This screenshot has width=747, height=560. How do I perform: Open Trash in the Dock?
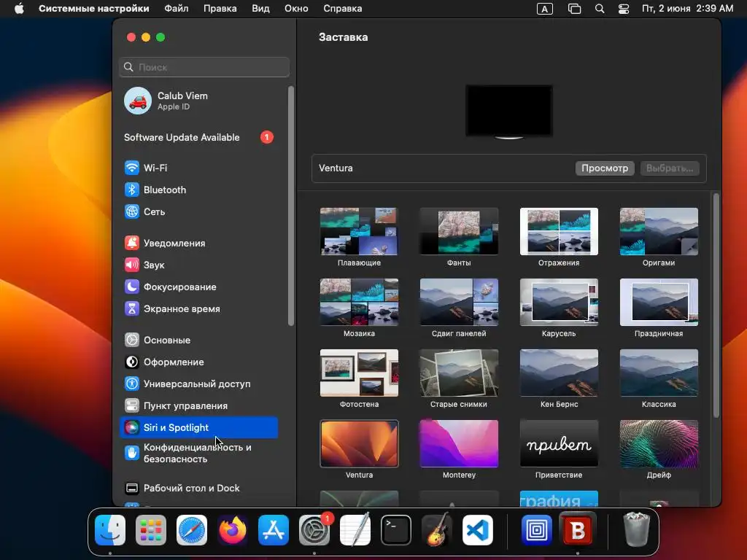(637, 530)
